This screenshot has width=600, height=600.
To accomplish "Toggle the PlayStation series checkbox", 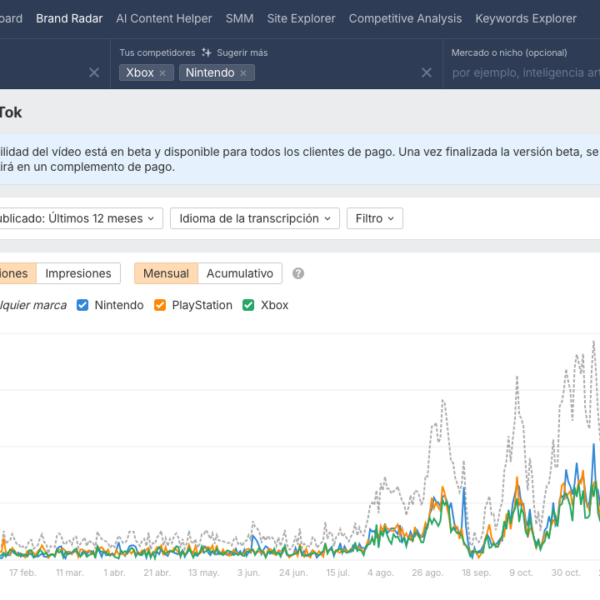I will click(160, 305).
